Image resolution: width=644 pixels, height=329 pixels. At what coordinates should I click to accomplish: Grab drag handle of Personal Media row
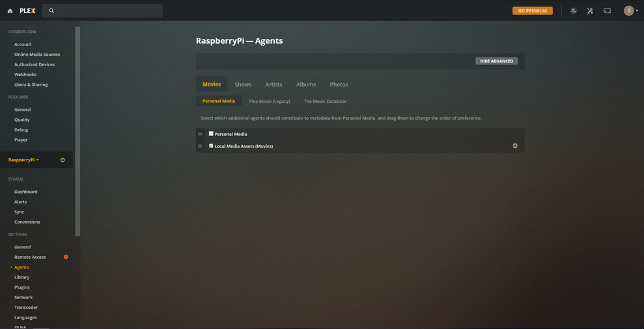coord(200,134)
